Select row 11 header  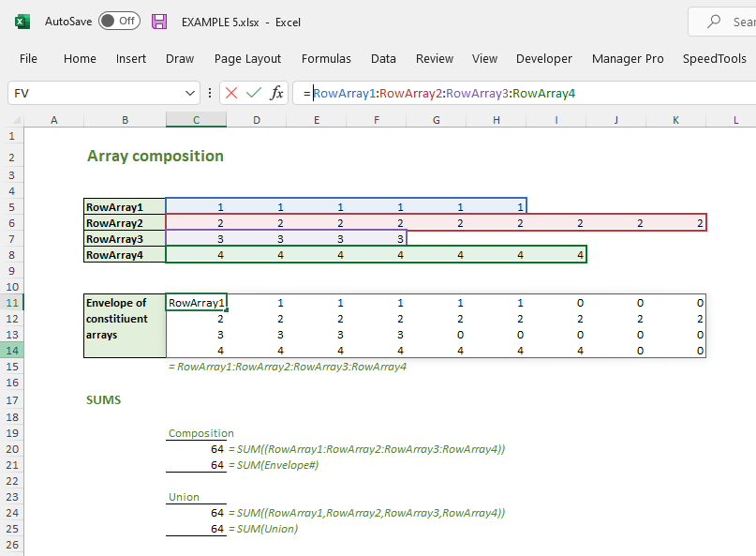point(12,303)
